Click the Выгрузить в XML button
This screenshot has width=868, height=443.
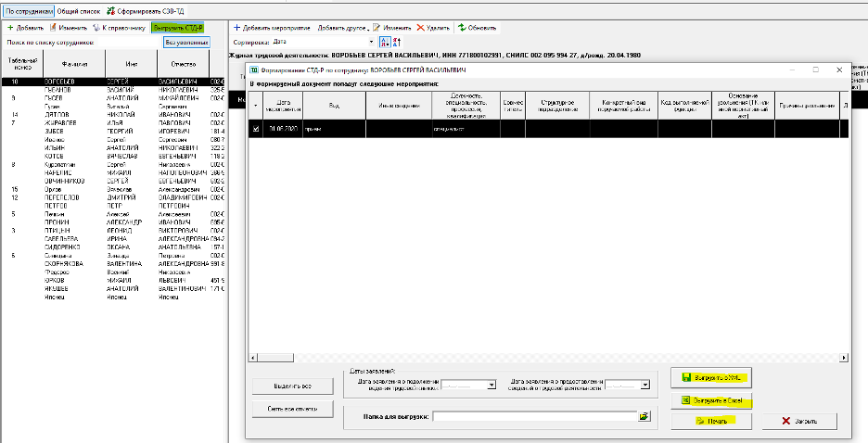tap(710, 378)
